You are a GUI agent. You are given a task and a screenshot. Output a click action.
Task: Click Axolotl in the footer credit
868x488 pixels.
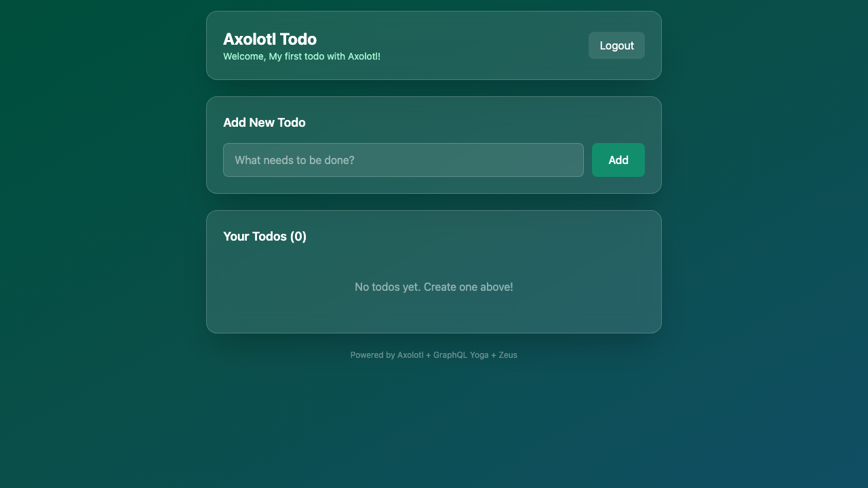coord(410,355)
